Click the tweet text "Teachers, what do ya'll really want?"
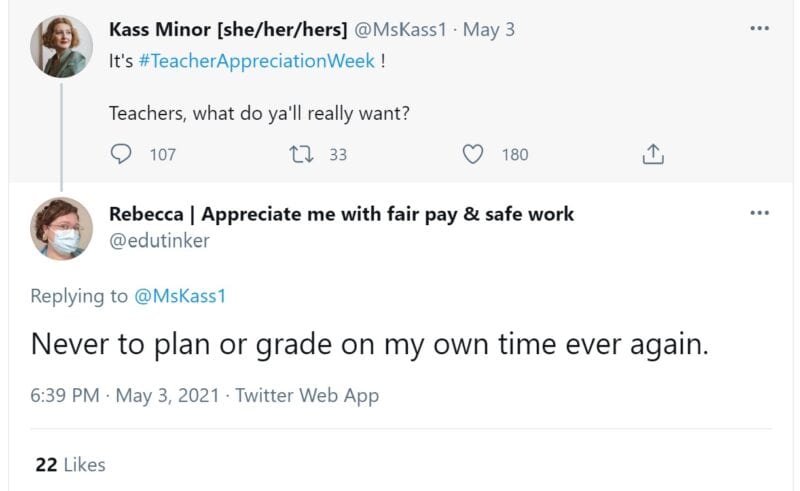 tap(259, 113)
